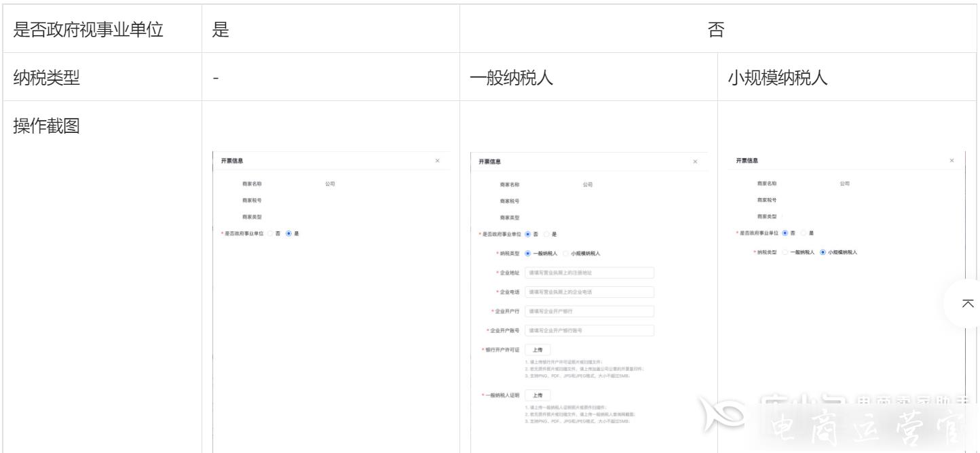Screen dimensions: 980x453
Task: Choose 一般纳税人 radio in the middle dialog
Action: point(529,254)
